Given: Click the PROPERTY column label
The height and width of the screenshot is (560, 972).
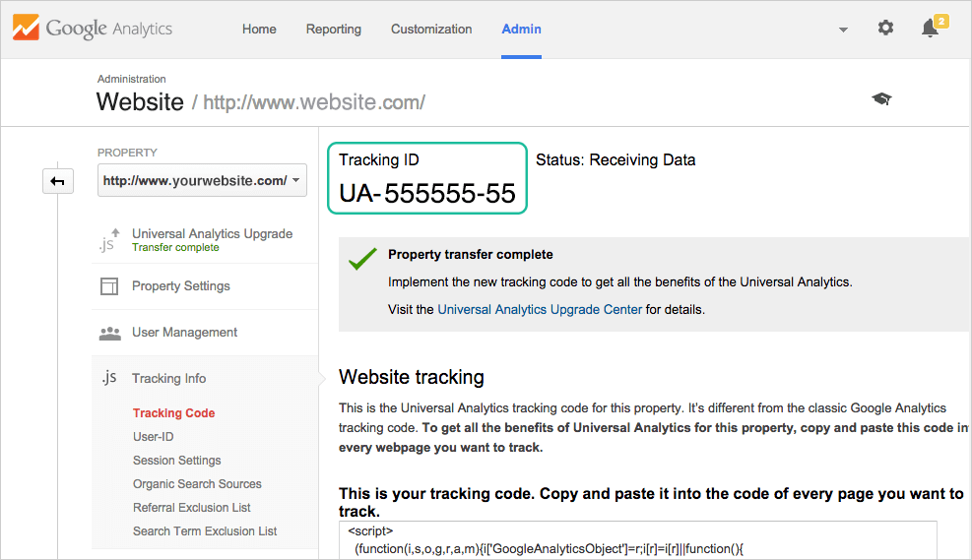Looking at the screenshot, I should click(x=127, y=153).
